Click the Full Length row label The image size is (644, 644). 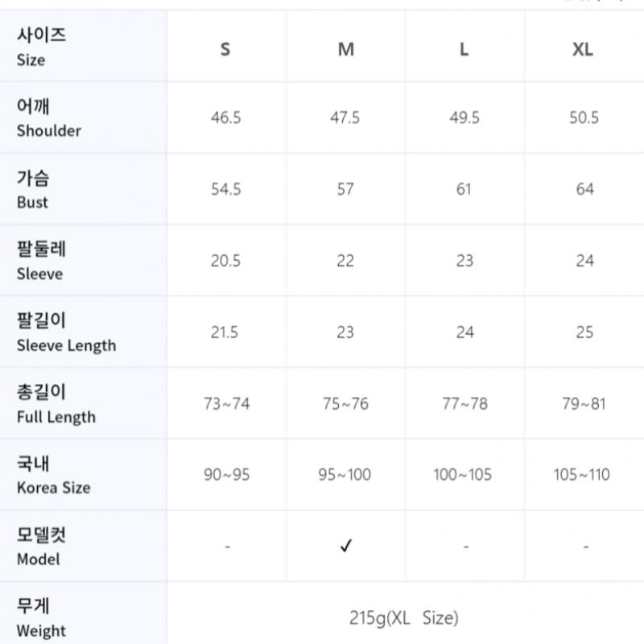pos(56,404)
